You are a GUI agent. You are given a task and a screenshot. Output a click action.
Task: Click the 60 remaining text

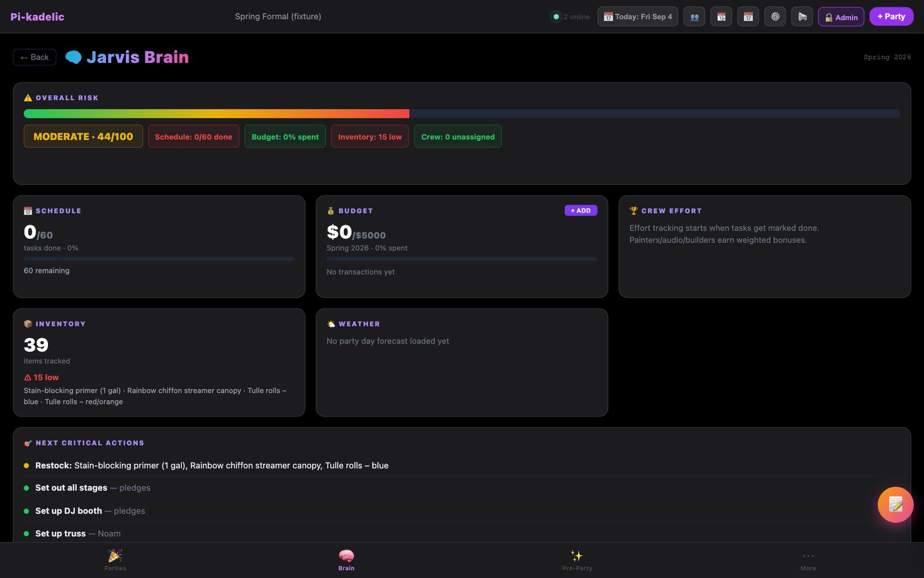click(47, 271)
